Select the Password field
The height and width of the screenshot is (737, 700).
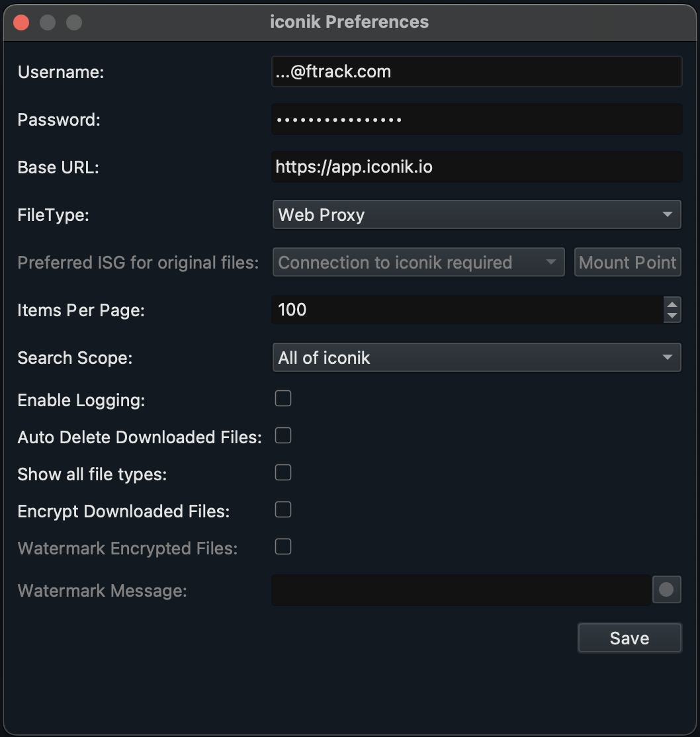click(x=463, y=119)
